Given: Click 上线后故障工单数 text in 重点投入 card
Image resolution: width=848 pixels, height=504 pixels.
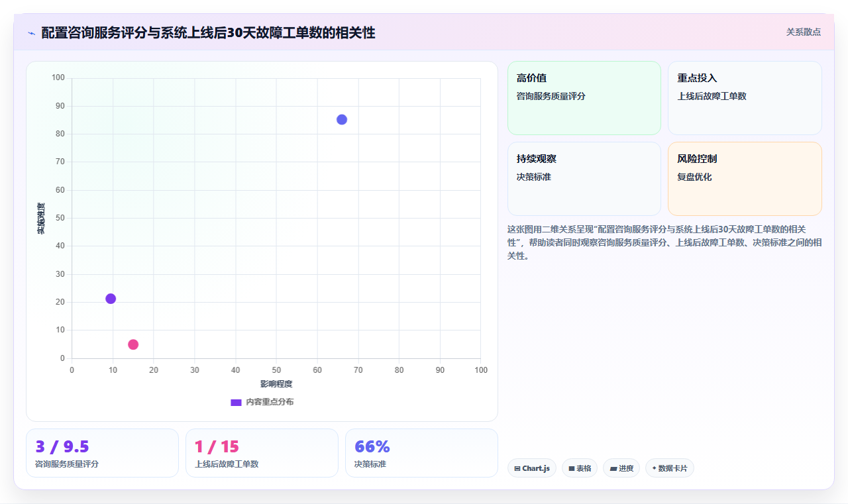Looking at the screenshot, I should coord(712,96).
